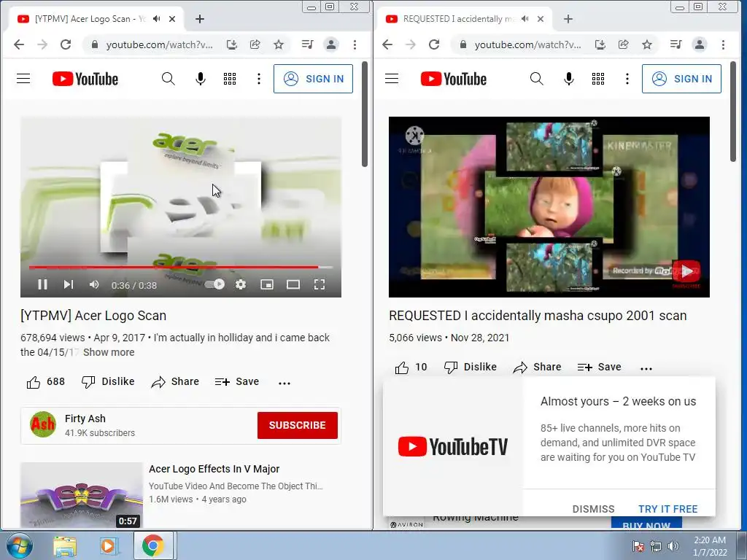Like the masha csupo 2001 scan video
The image size is (747, 560).
[411, 367]
